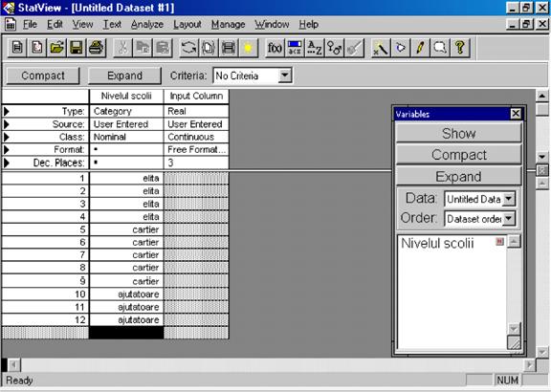Screen dimensions: 551x392
Task: Save the dataset with floppy disk icon
Action: (77, 48)
